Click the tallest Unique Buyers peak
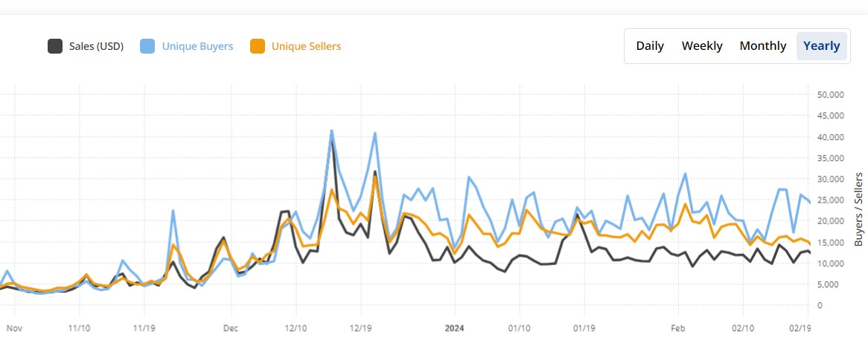The width and height of the screenshot is (868, 347). (331, 131)
